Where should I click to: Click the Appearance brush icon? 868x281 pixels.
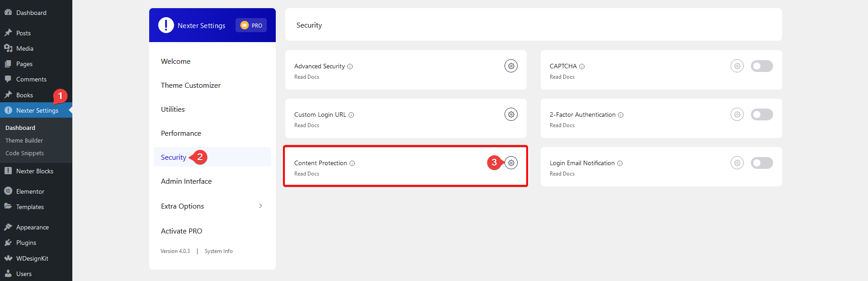pyautogui.click(x=8, y=227)
